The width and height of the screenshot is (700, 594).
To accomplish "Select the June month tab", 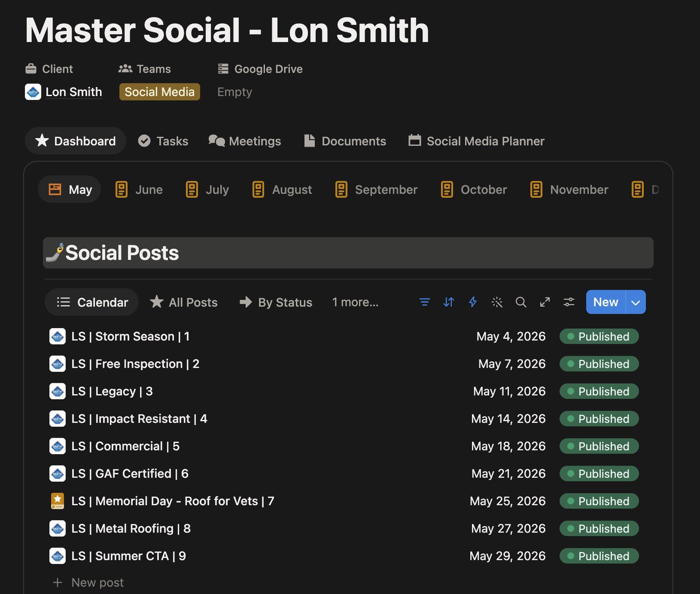I will tap(139, 190).
